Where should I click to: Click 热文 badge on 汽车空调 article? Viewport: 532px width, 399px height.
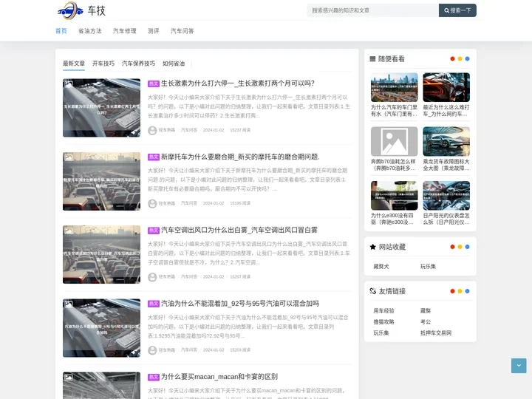154,231
